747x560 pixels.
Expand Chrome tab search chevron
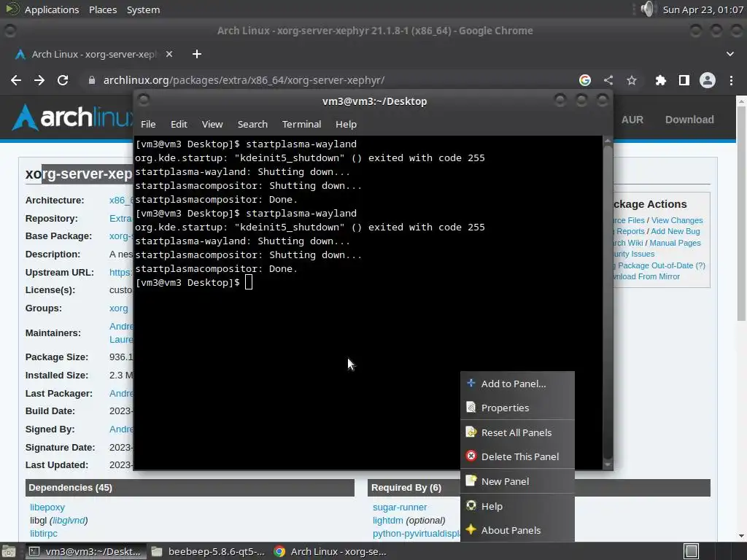pyautogui.click(x=729, y=54)
